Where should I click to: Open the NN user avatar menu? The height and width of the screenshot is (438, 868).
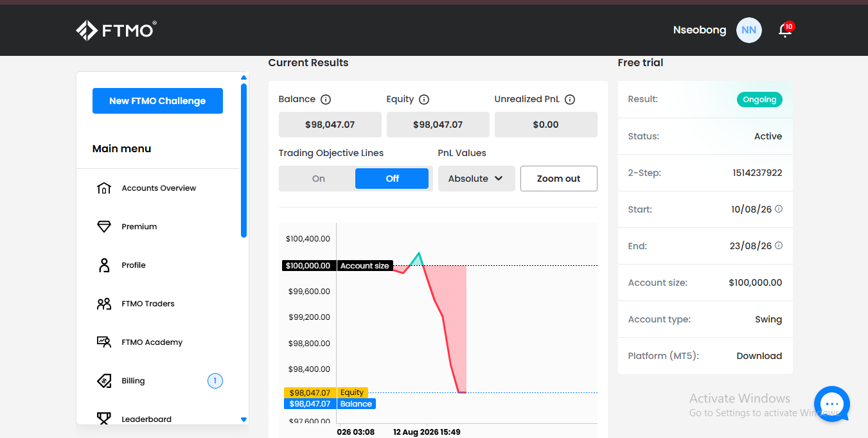(x=748, y=30)
